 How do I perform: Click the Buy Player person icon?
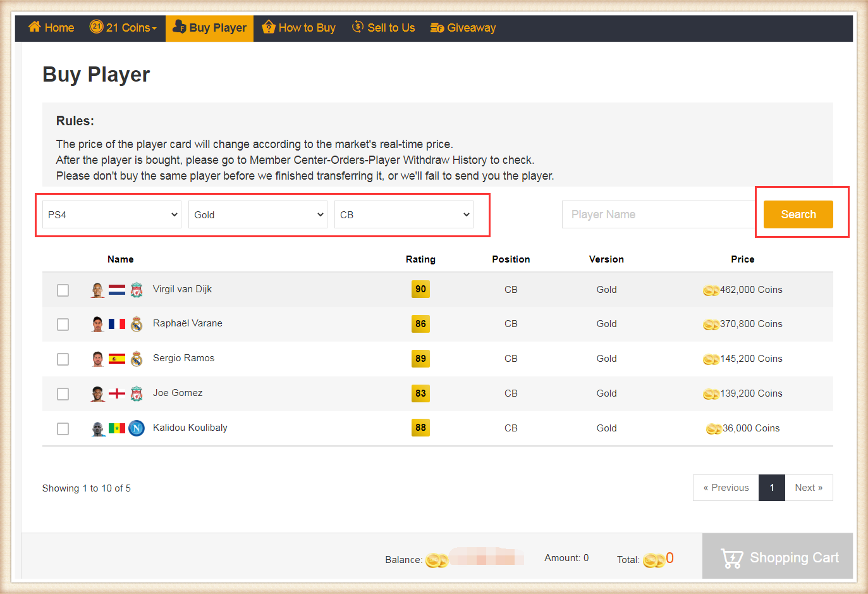point(180,27)
